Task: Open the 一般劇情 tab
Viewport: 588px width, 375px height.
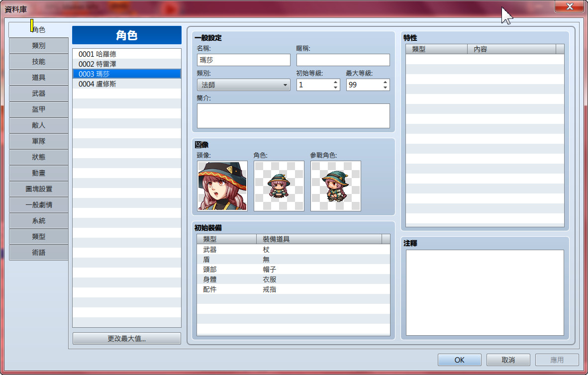Action: tap(39, 205)
